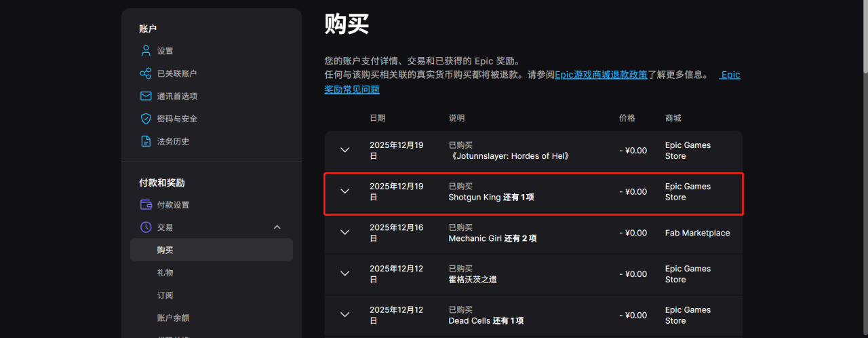Image resolution: width=868 pixels, height=338 pixels.
Task: Click the document icon beside 法务历史
Action: 145,141
